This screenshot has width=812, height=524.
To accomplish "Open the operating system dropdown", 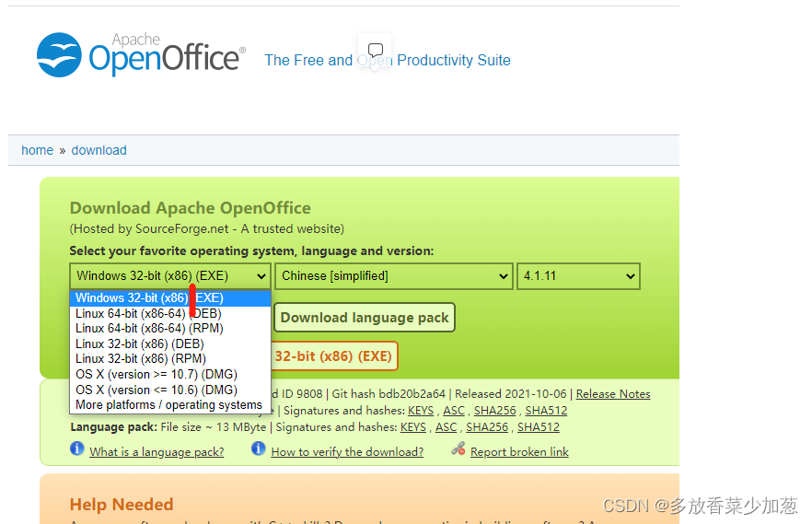I will point(170,276).
